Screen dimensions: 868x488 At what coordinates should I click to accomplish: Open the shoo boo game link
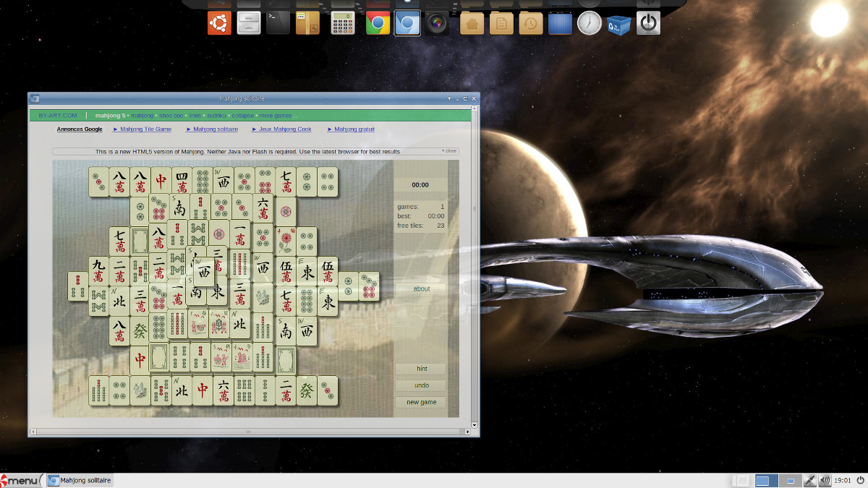point(171,116)
